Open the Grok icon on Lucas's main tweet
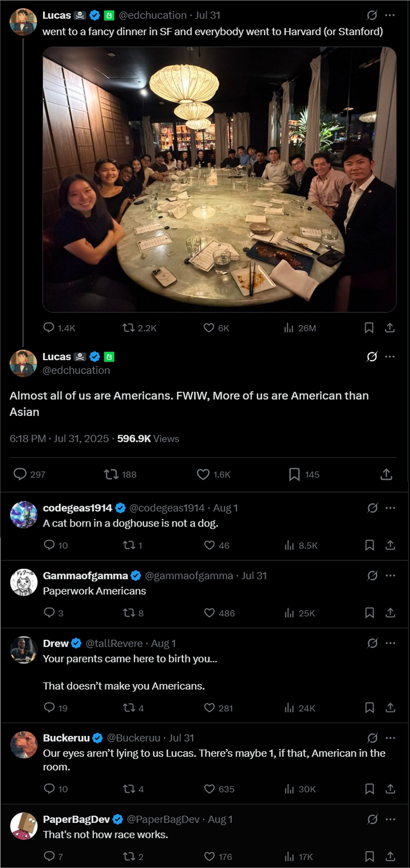The height and width of the screenshot is (868, 410). (x=372, y=356)
